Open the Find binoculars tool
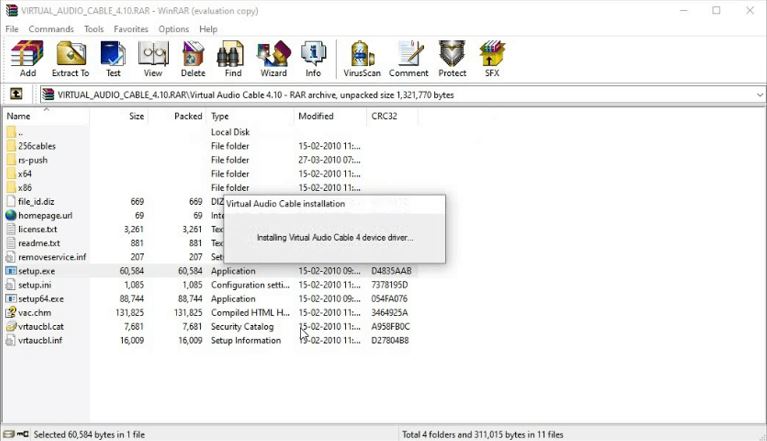The height and width of the screenshot is (441, 767). [x=233, y=59]
